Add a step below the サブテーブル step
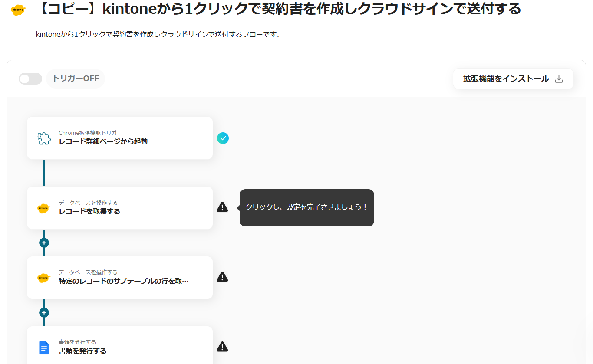Image resolution: width=593 pixels, height=364 pixels. click(x=44, y=313)
